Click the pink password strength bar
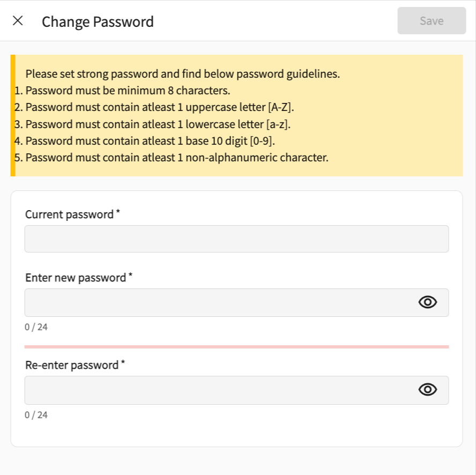The width and height of the screenshot is (476, 475). (x=236, y=347)
